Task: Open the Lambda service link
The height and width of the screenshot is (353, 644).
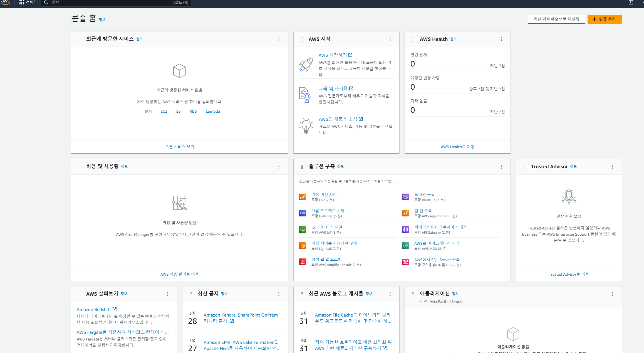Action: pos(213,111)
